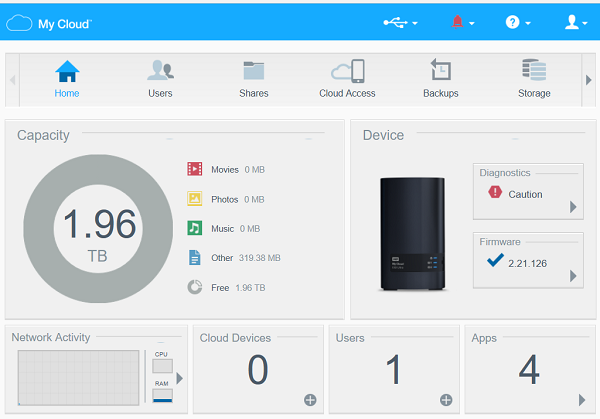Click the CPU usage indicator

(162, 366)
